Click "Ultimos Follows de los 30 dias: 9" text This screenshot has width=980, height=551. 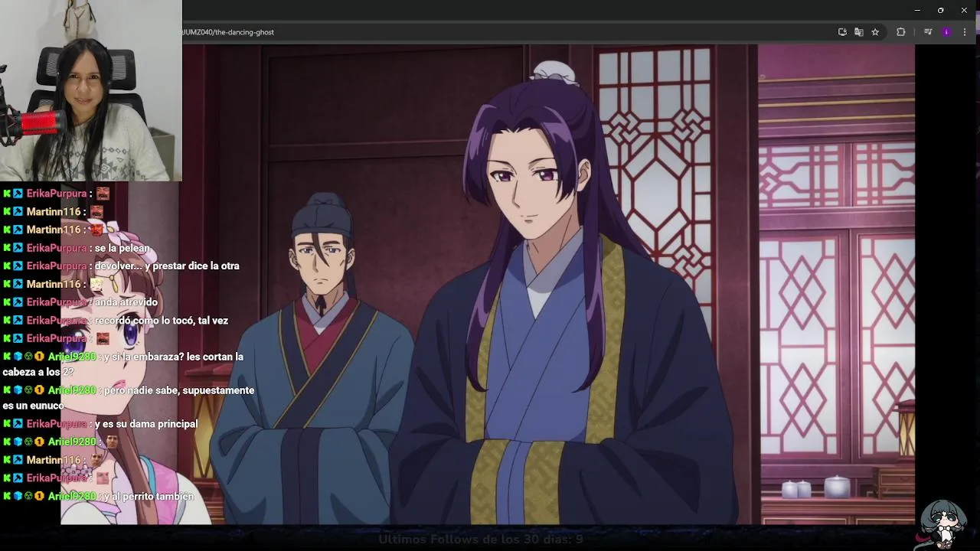coord(481,540)
